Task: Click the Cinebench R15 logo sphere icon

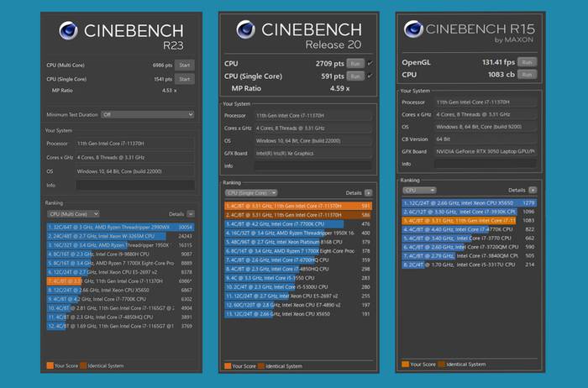Action: [x=413, y=29]
